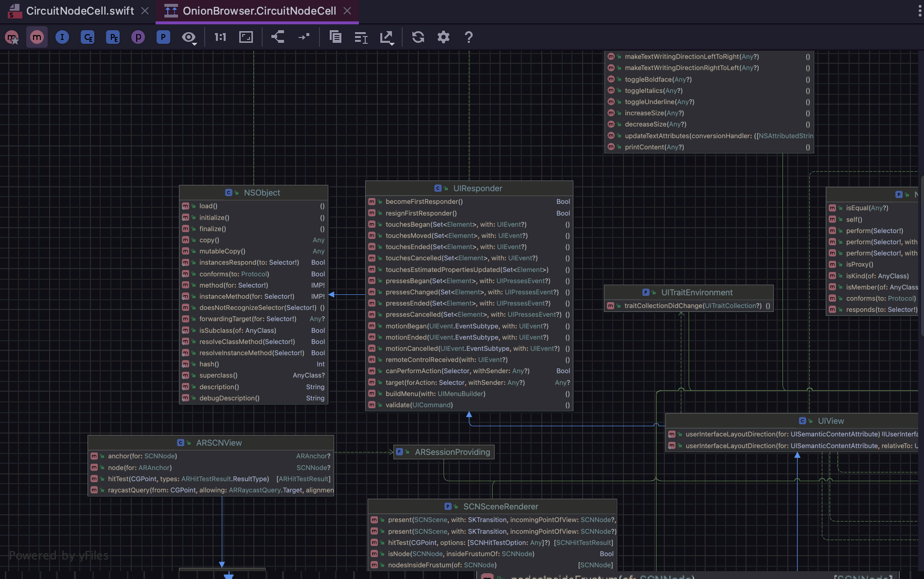The height and width of the screenshot is (579, 924).
Task: Select the OnionBrowser.CircuitNodeCell tab
Action: tap(259, 11)
